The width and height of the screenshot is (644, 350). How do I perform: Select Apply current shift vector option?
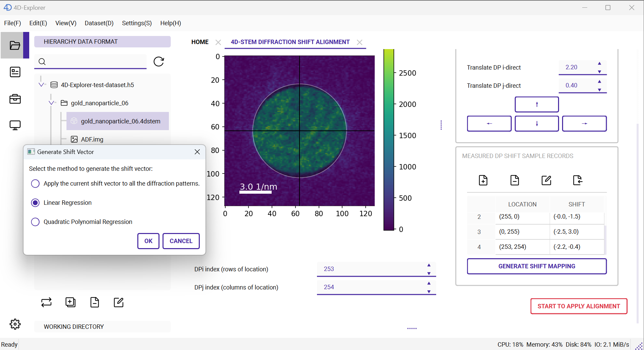pos(35,184)
